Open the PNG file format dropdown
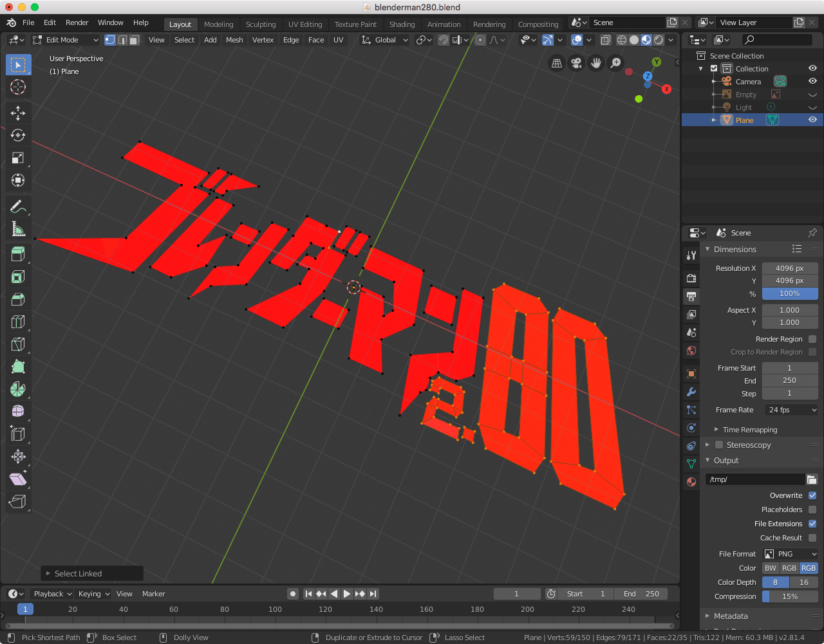Viewport: 824px width, 644px height. click(791, 554)
